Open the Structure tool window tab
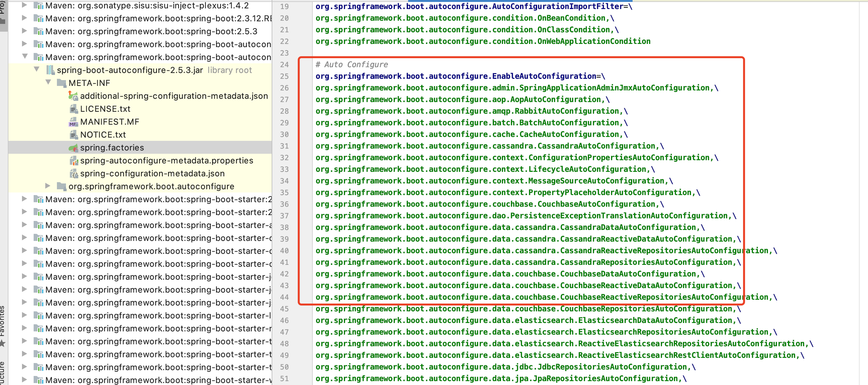This screenshot has width=868, height=385. (x=3, y=373)
